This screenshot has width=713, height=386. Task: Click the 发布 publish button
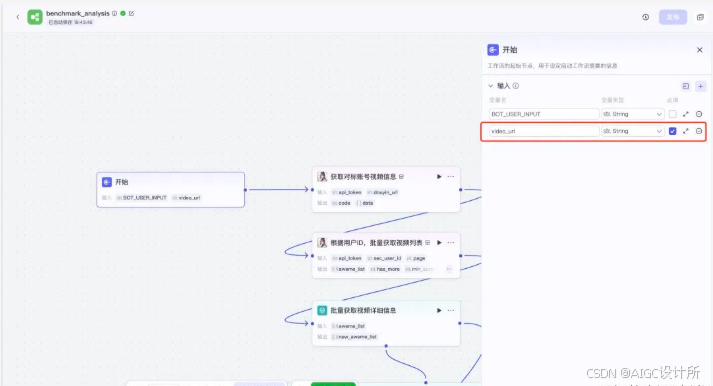(673, 17)
